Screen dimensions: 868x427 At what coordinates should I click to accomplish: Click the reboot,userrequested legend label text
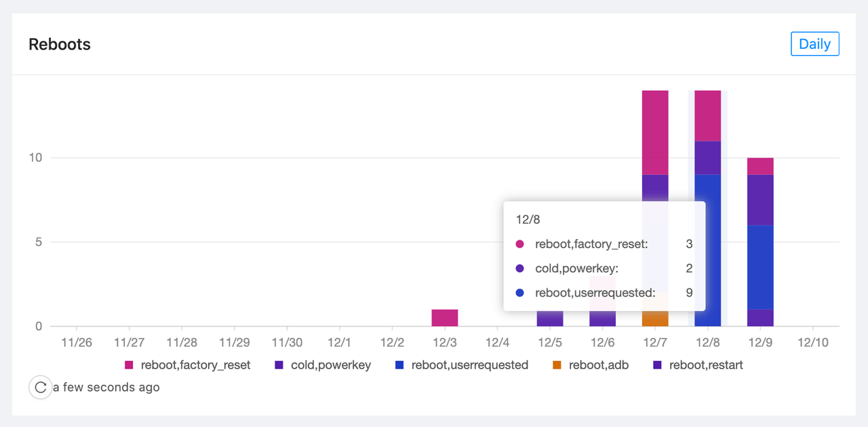tap(469, 365)
